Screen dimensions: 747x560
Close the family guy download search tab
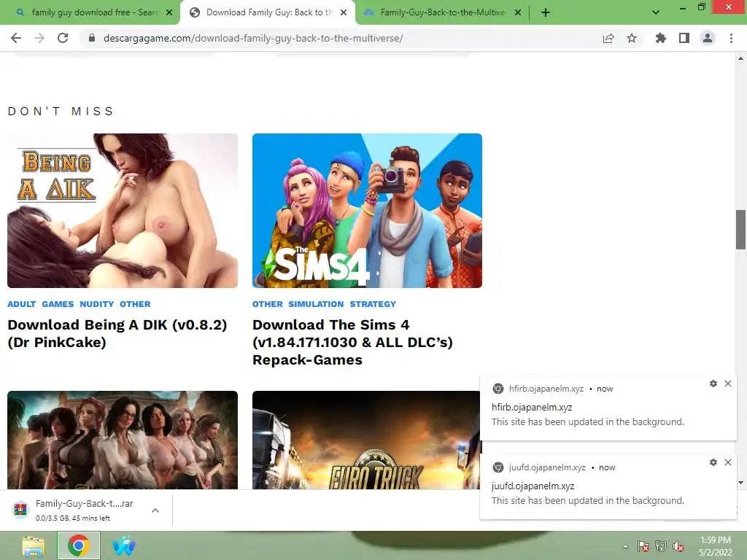coord(169,12)
